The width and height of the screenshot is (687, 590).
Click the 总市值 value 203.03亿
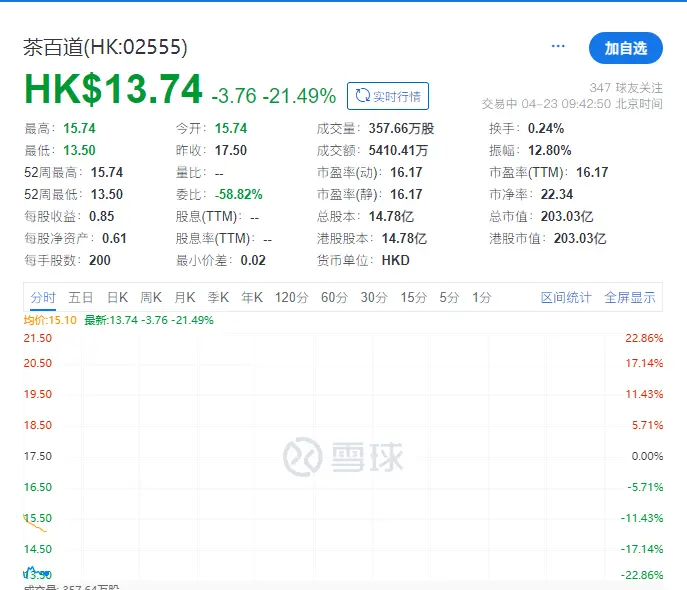(567, 216)
